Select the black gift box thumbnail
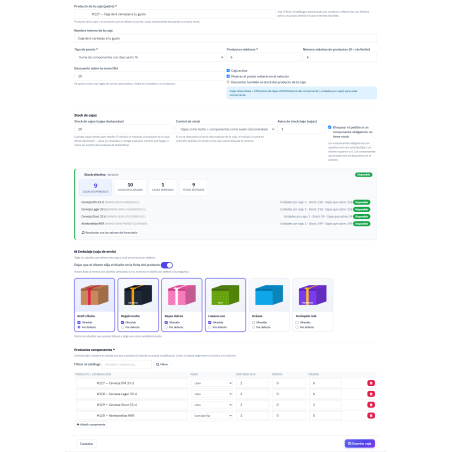The image size is (452, 452). [x=138, y=295]
